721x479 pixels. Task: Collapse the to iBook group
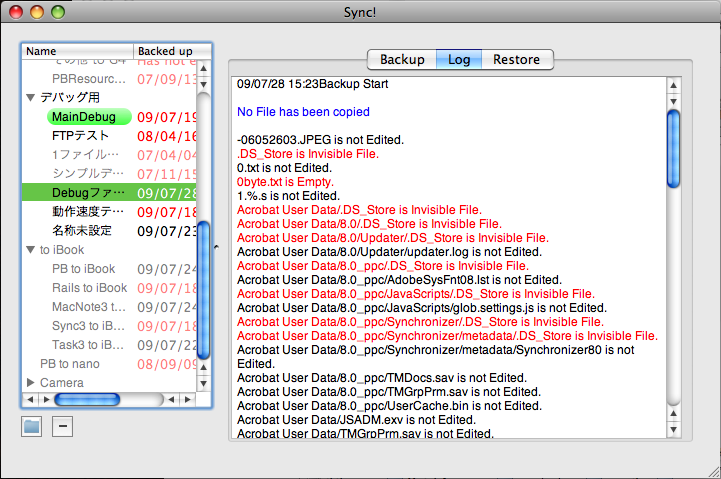tap(31, 250)
